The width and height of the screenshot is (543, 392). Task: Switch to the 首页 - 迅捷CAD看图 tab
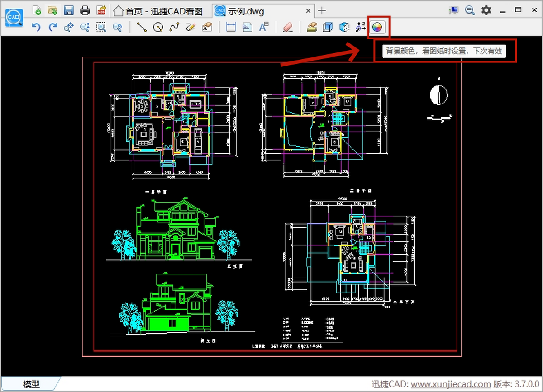[x=158, y=11]
